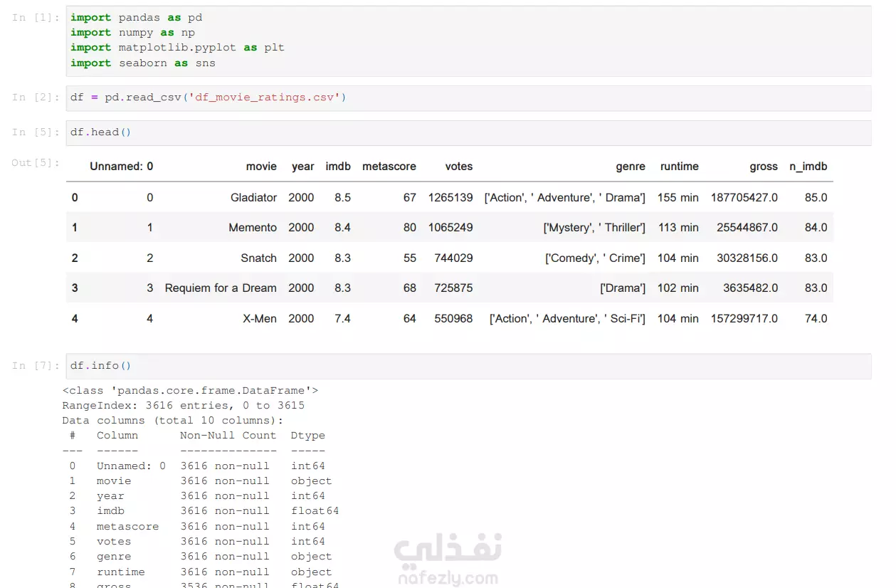Click the votes value 744029
This screenshot has height=588, width=896.
(x=453, y=258)
